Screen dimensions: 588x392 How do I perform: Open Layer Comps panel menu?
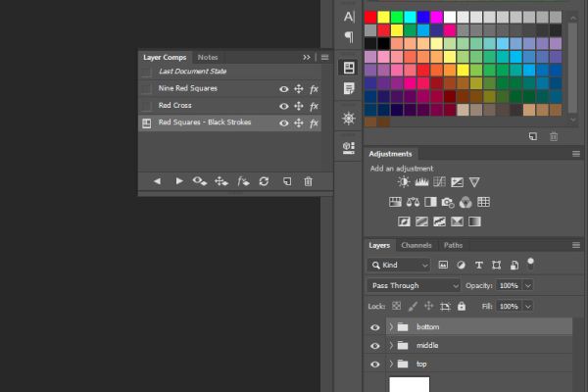pos(324,58)
